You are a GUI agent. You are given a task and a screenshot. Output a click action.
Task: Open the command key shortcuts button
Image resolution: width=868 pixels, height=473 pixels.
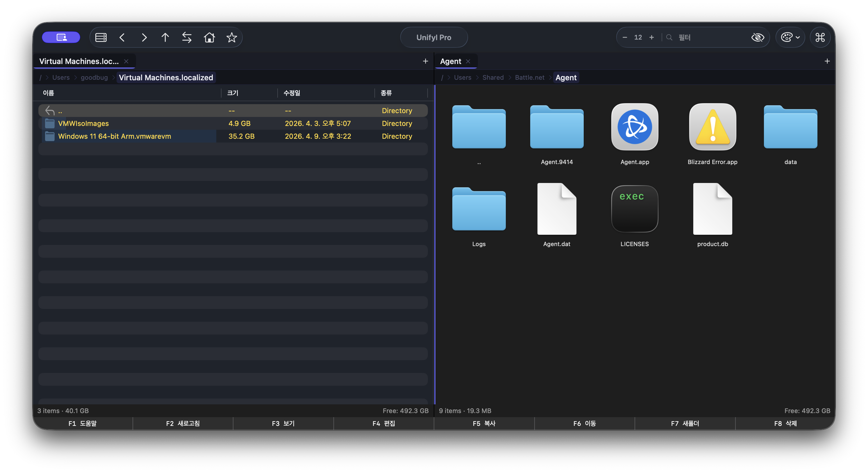820,38
